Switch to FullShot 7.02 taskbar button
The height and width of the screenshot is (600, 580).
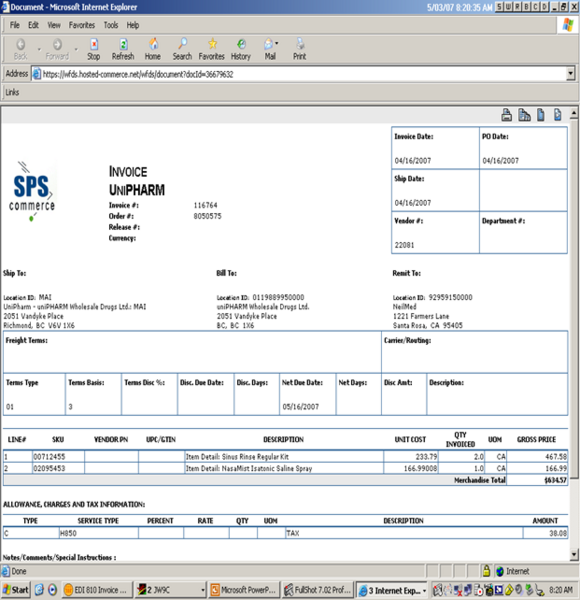pyautogui.click(x=318, y=590)
